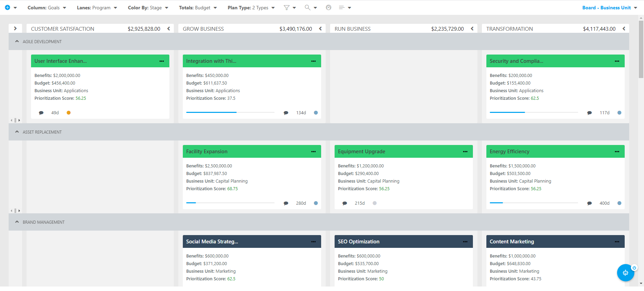Collapse the Asset Replacement lane

17,132
